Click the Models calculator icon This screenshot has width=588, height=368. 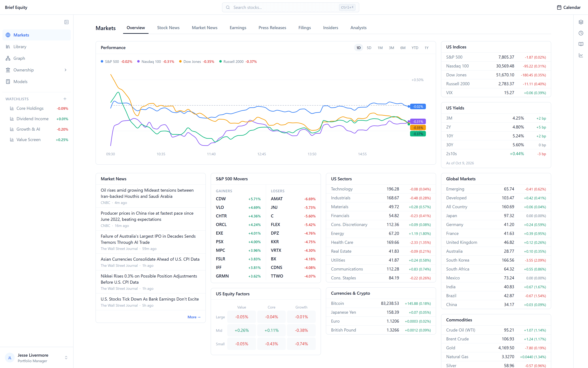8,82
